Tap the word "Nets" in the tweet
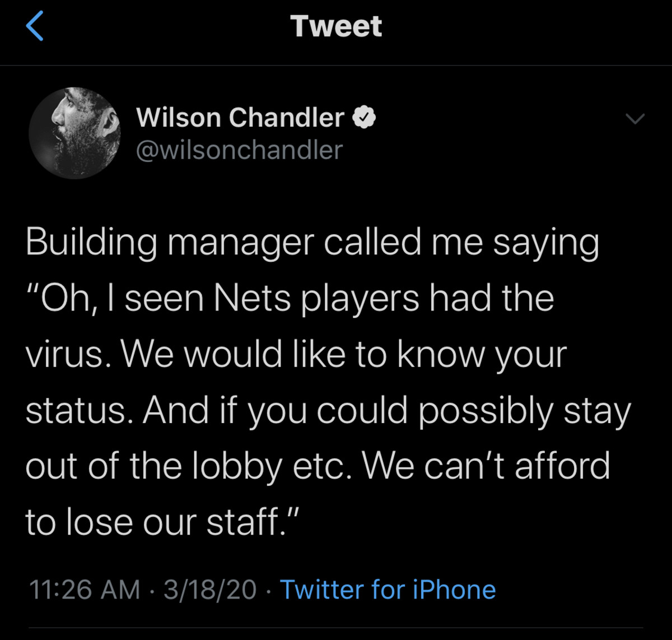The width and height of the screenshot is (672, 640). (253, 298)
